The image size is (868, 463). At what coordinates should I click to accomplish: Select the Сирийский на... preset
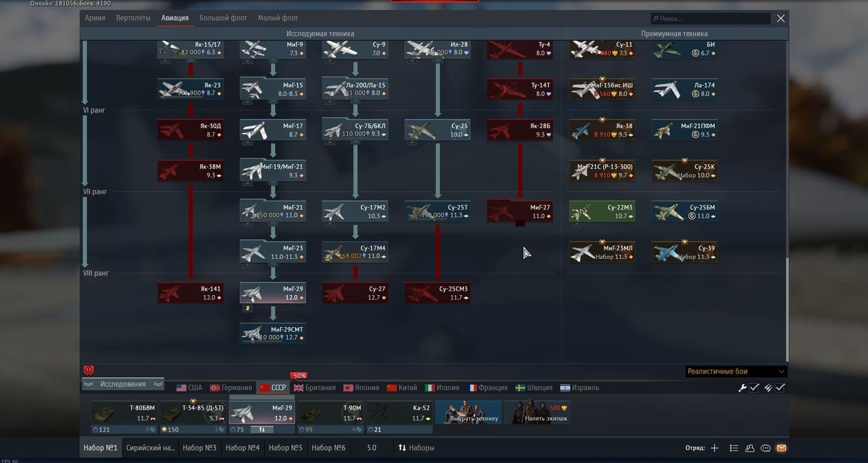point(150,448)
